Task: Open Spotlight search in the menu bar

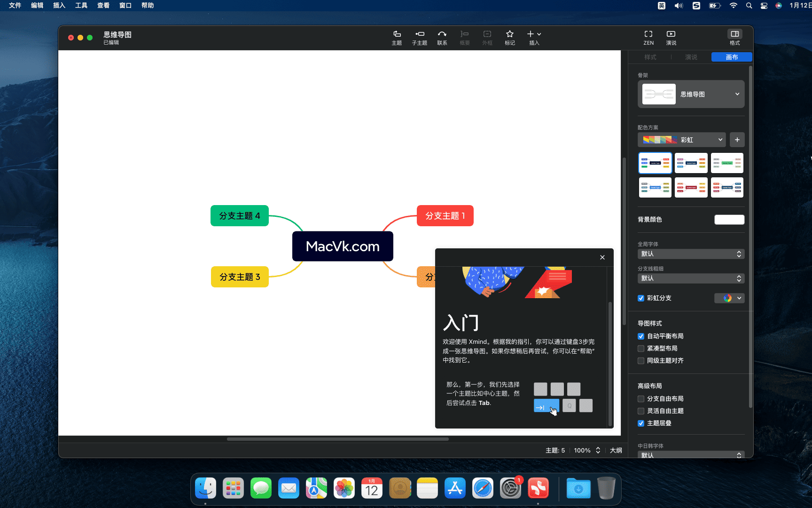Action: [749, 6]
